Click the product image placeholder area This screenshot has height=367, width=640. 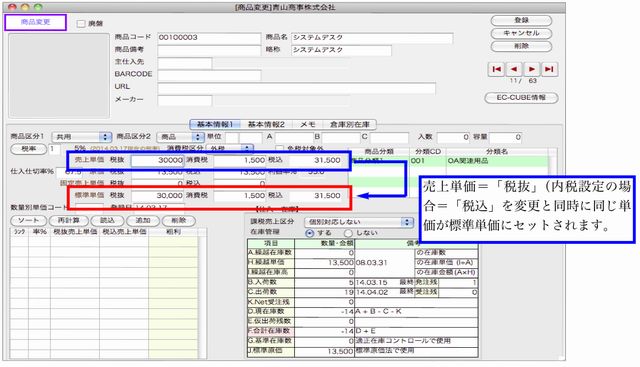click(x=59, y=76)
